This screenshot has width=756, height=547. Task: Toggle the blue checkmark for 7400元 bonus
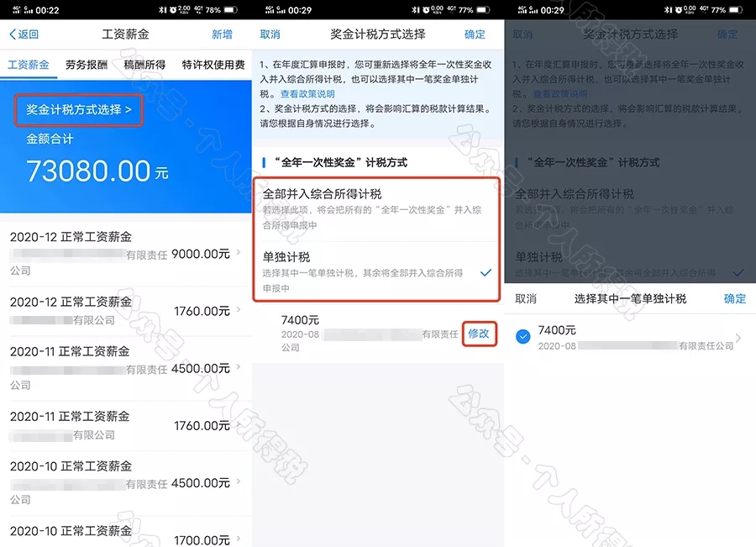[x=522, y=337]
